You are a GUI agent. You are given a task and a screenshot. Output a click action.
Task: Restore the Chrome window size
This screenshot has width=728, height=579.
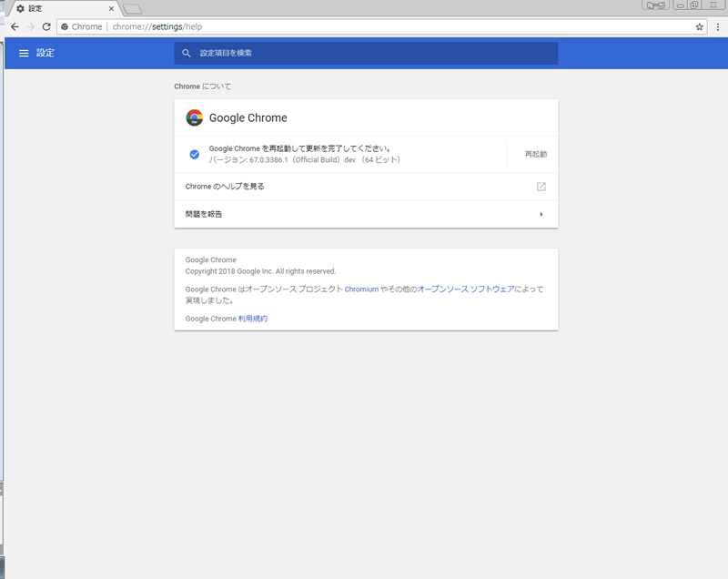(694, 5)
